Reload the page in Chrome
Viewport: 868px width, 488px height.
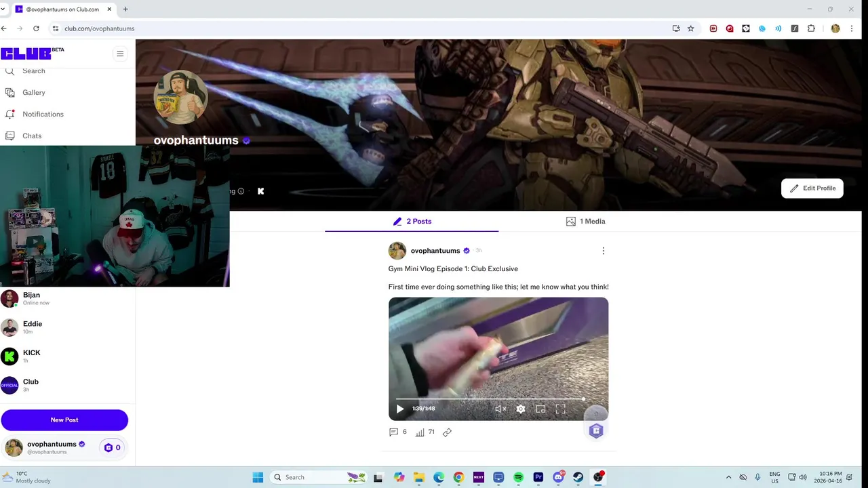click(x=36, y=28)
